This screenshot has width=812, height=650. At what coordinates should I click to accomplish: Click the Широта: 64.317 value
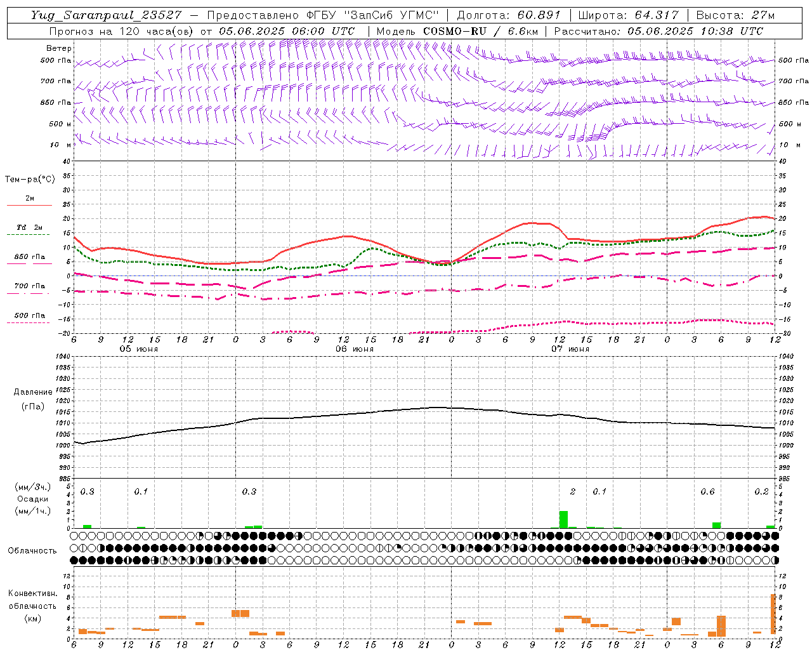click(x=628, y=15)
